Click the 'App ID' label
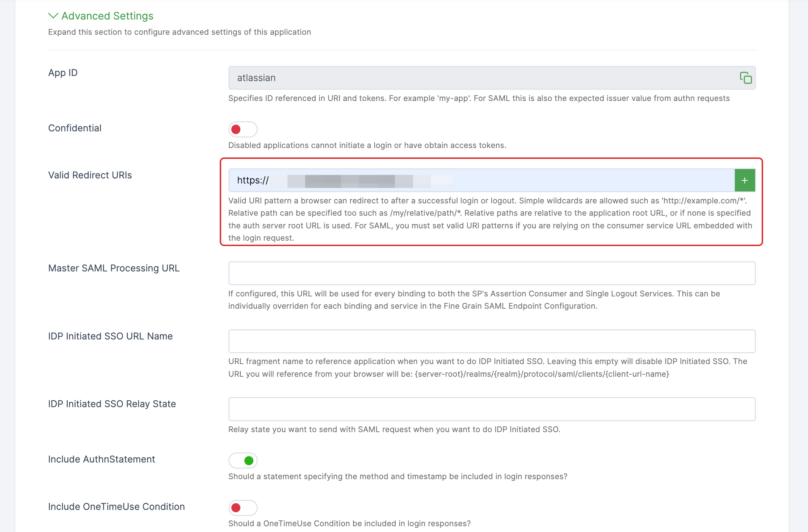The width and height of the screenshot is (808, 532). 63,73
